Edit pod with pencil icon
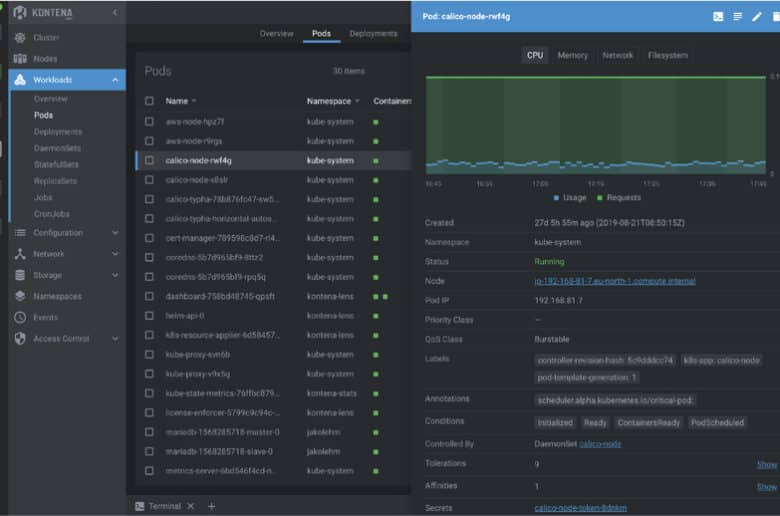Viewport: 780px width, 516px height. (757, 16)
